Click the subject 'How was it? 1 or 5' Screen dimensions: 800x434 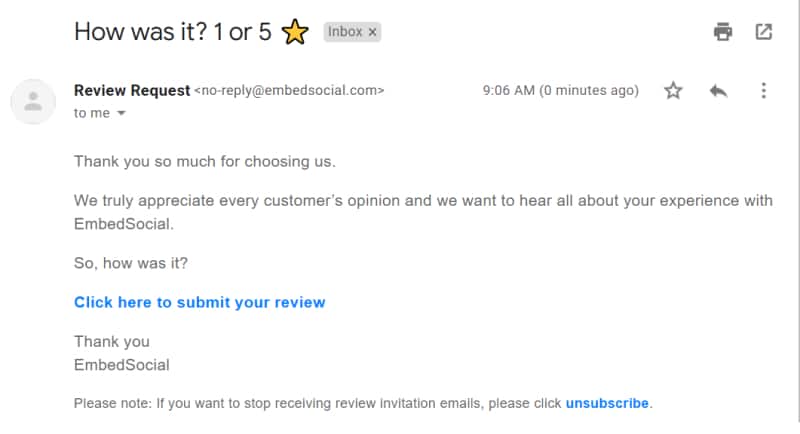[172, 32]
